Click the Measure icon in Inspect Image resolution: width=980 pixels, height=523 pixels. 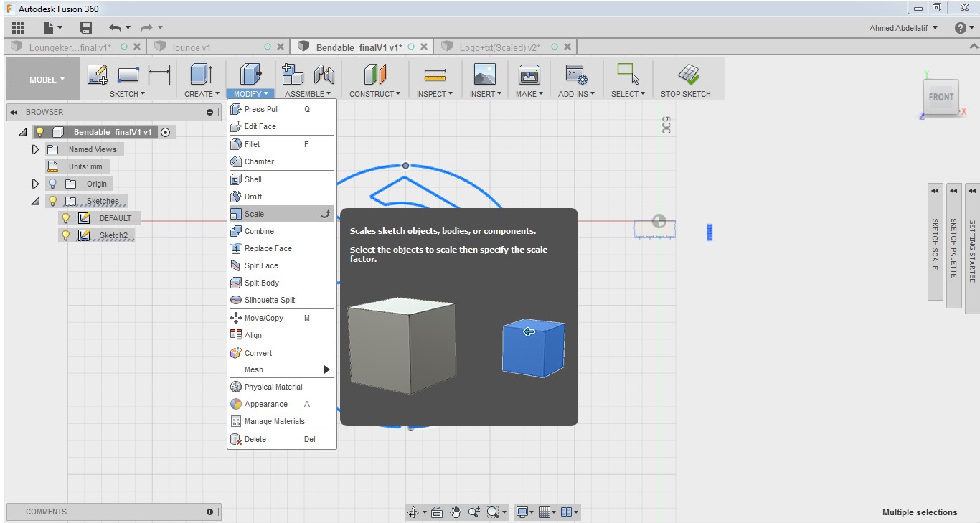pyautogui.click(x=435, y=75)
